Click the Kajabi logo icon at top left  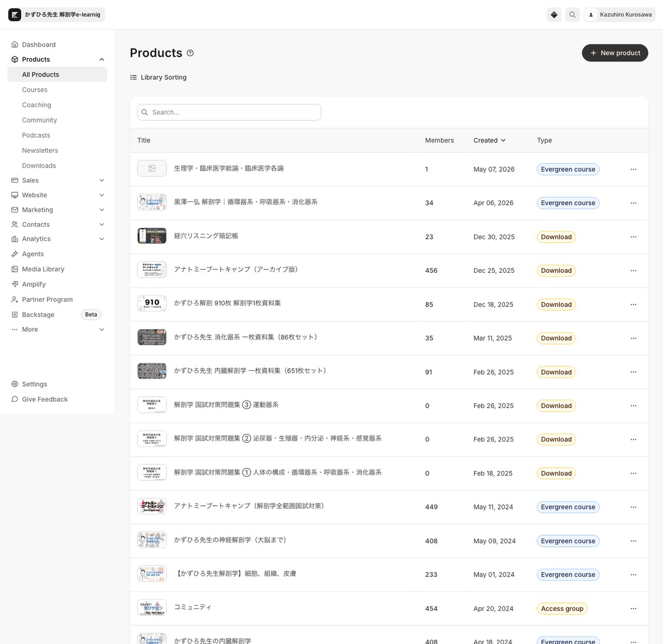tap(15, 14)
